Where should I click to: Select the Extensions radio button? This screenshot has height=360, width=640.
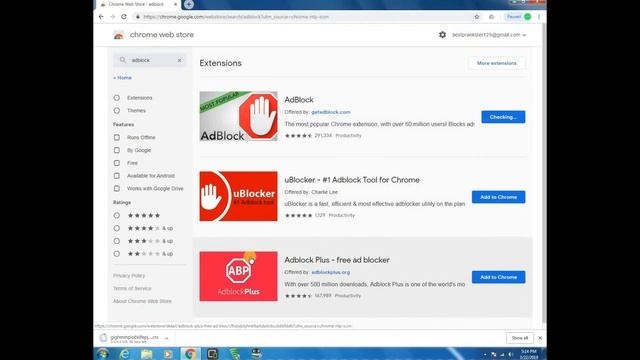pyautogui.click(x=117, y=98)
